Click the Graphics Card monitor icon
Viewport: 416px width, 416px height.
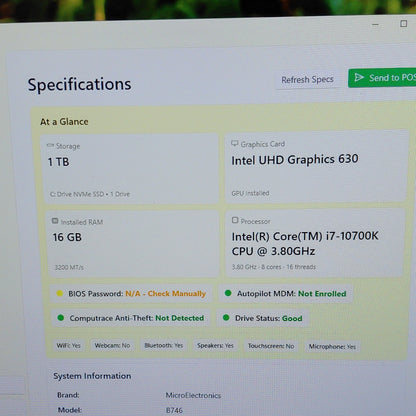[x=235, y=143]
